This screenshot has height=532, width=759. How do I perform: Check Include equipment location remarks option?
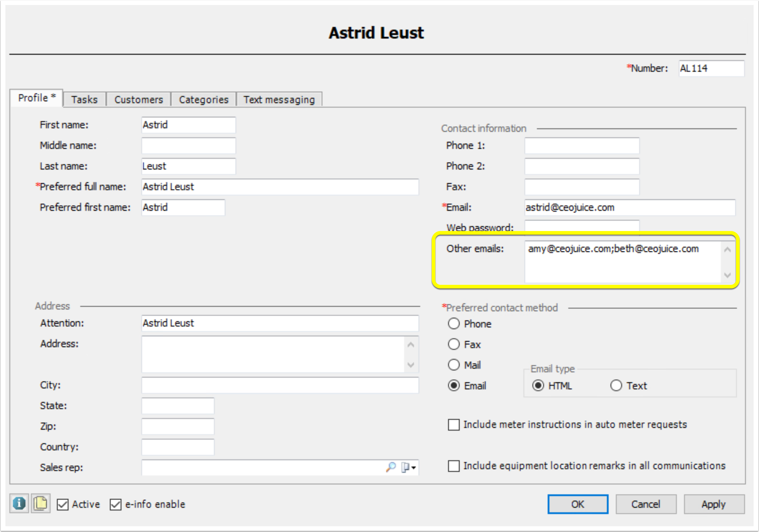tap(454, 466)
